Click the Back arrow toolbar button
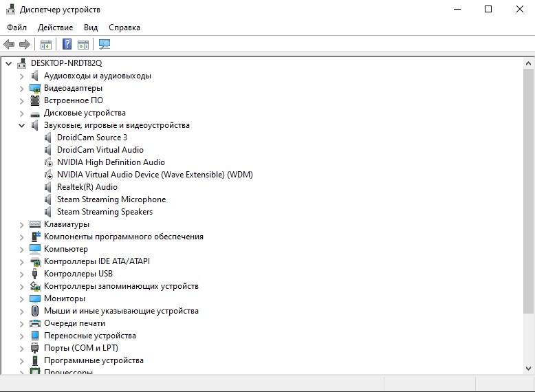 coord(9,44)
